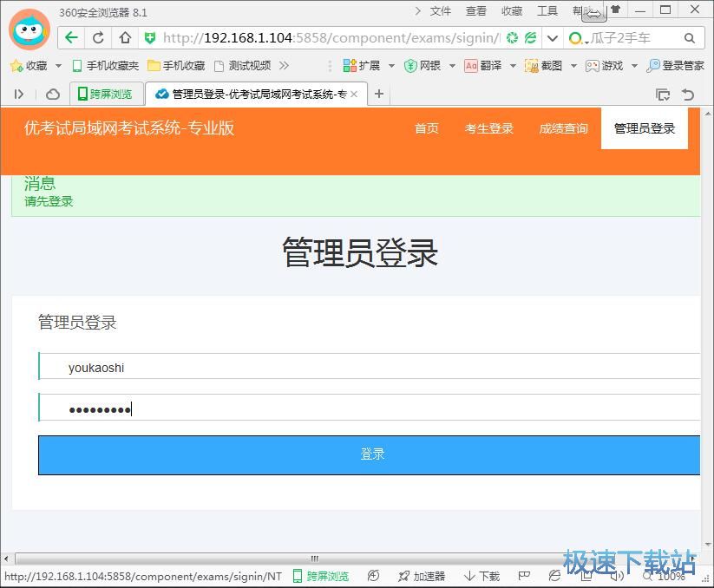Expand the 收藏 bookmarks dropdown arrow
Viewport: 714px width, 588px height.
click(x=59, y=66)
